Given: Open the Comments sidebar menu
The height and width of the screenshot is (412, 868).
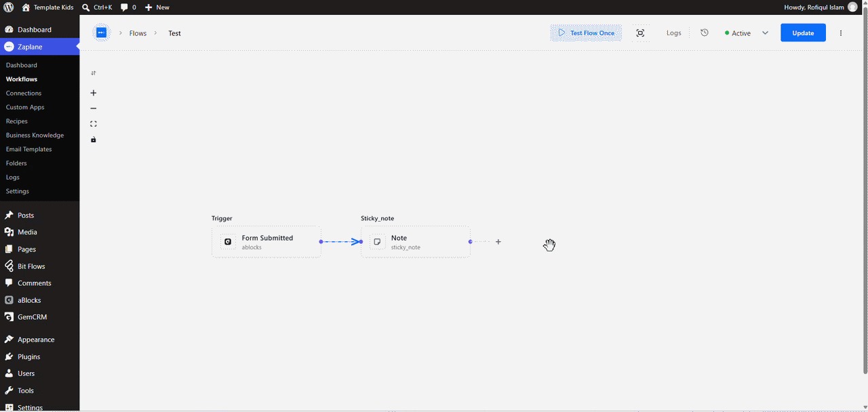Looking at the screenshot, I should point(39,283).
